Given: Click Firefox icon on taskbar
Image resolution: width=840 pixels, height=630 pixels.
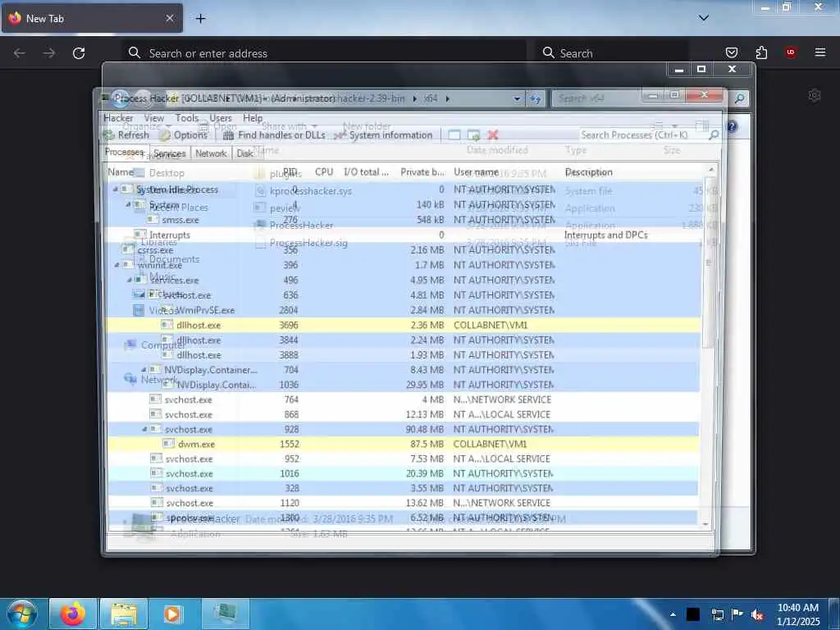Looking at the screenshot, I should click(x=72, y=614).
